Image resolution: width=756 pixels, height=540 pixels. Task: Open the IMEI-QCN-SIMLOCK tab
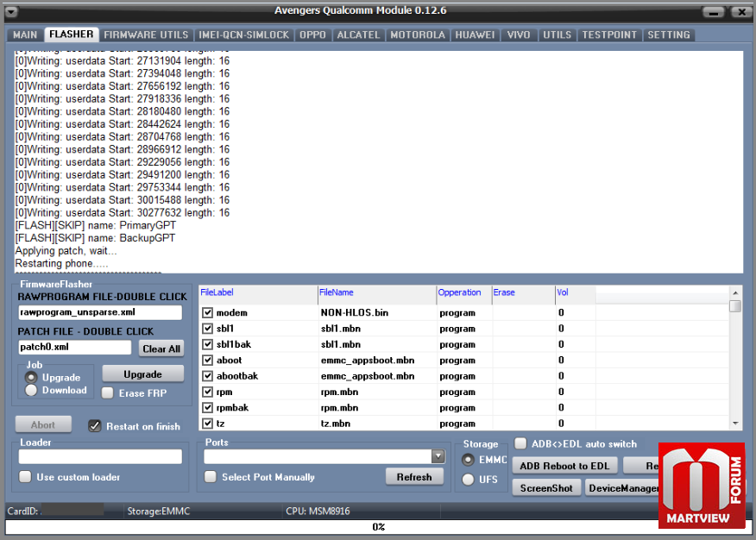pyautogui.click(x=244, y=35)
